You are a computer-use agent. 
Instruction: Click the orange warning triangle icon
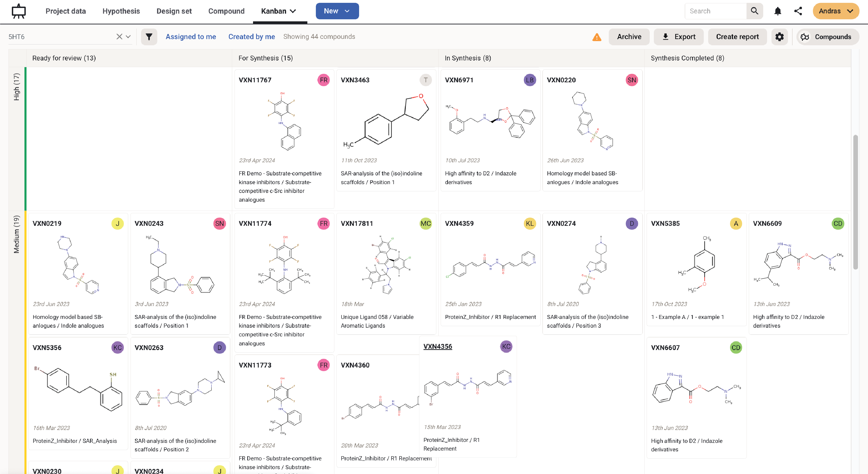(x=597, y=37)
